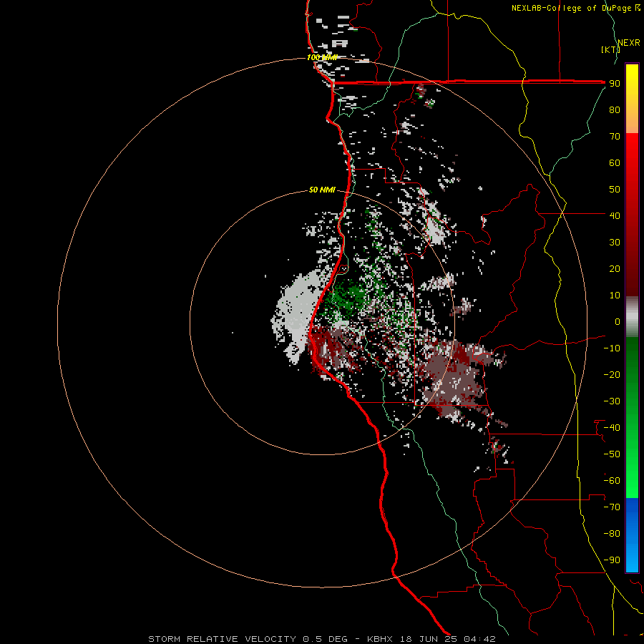
Task: Select the 20 value on velocity scale
Action: [x=615, y=269]
